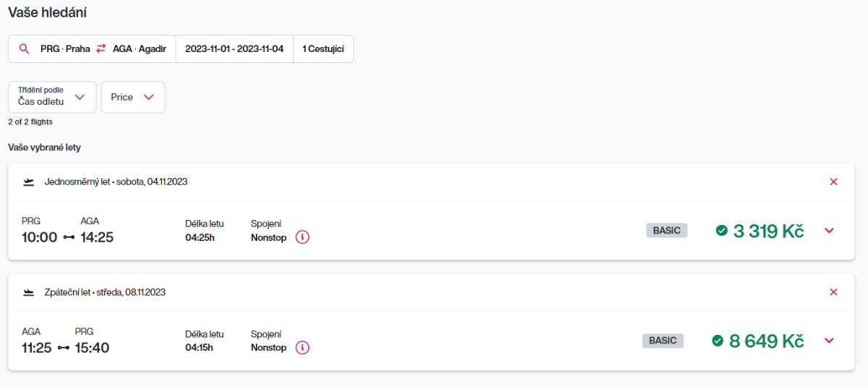Click info icon for return Nonstop connection
This screenshot has height=387, width=868.
(x=302, y=348)
